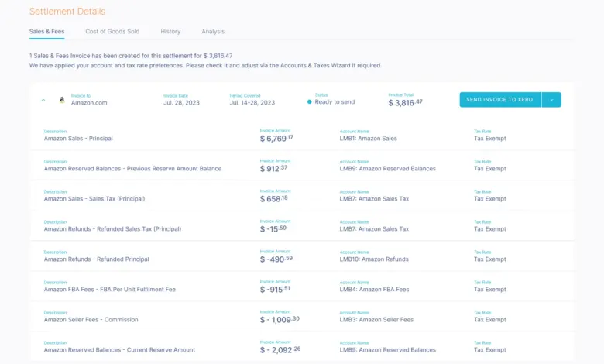Click Tax Exempt in Commission row
604x364 pixels.
(490, 320)
